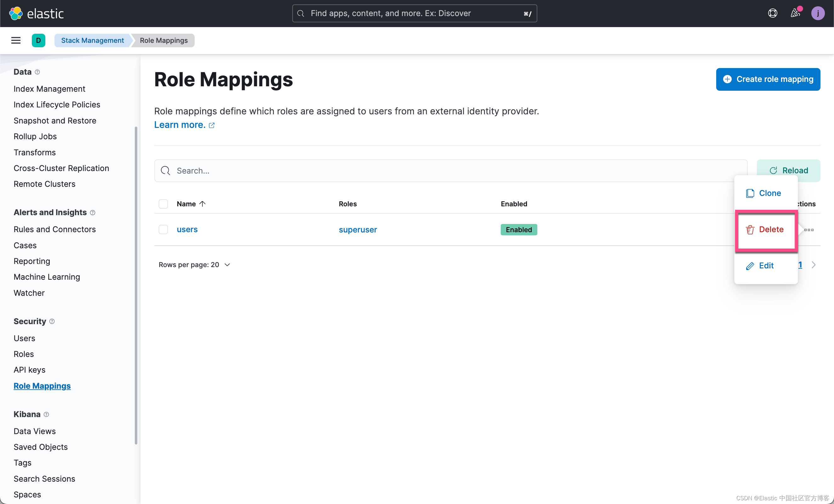Open the hamburger navigation menu
Screen dimensions: 834x504
point(16,40)
